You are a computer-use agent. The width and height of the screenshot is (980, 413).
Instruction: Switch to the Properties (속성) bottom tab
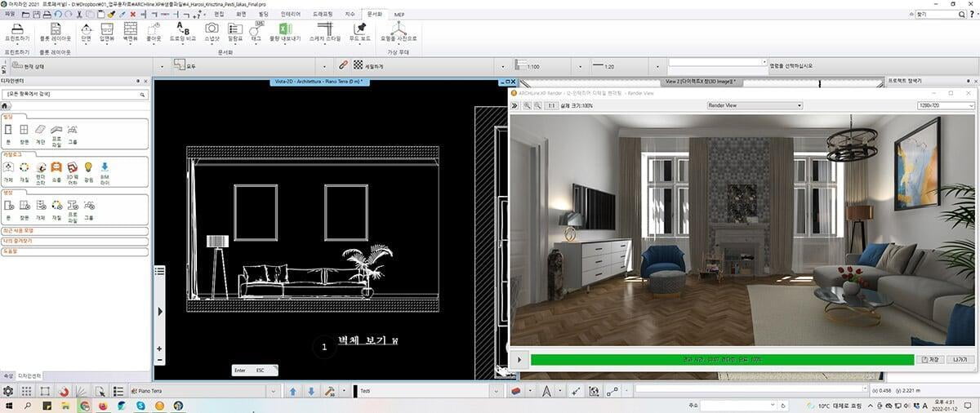coord(9,375)
